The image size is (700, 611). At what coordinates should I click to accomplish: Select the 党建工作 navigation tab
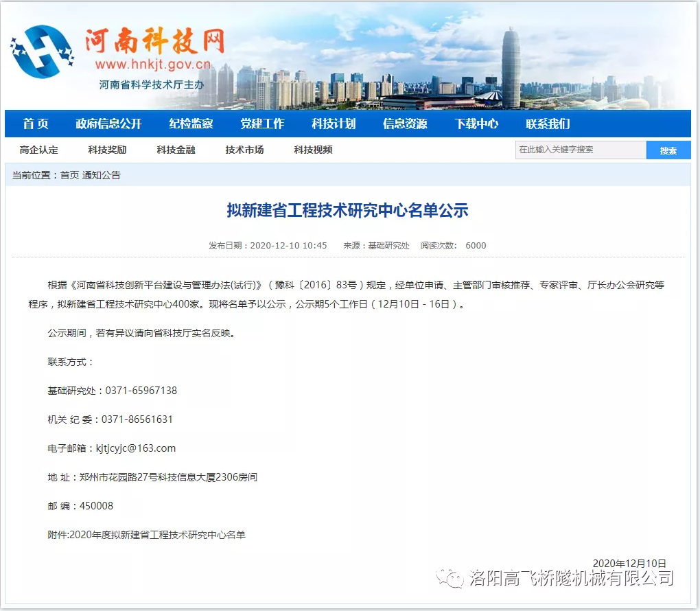[262, 124]
